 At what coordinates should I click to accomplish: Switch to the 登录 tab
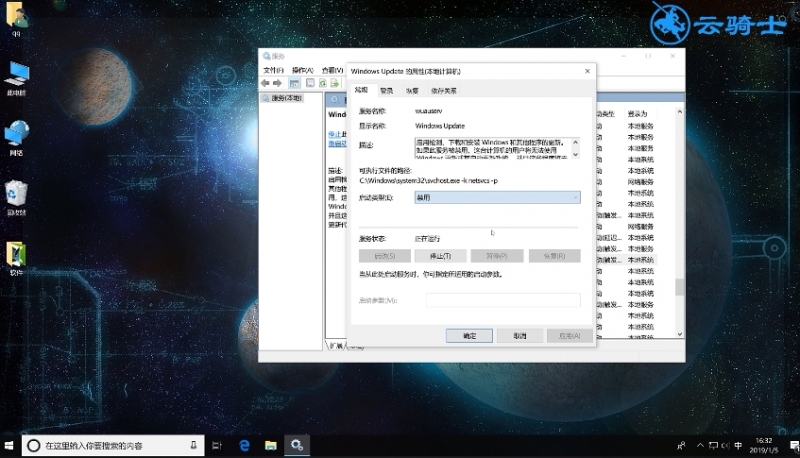click(x=387, y=91)
